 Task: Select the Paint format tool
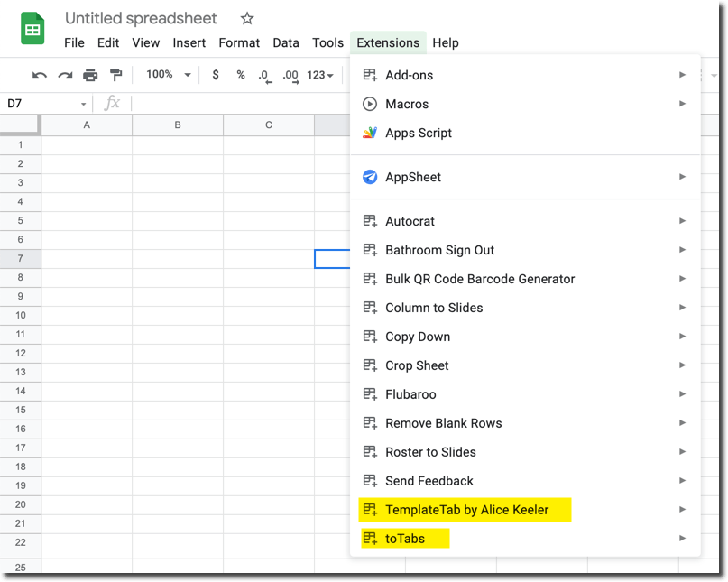(114, 75)
